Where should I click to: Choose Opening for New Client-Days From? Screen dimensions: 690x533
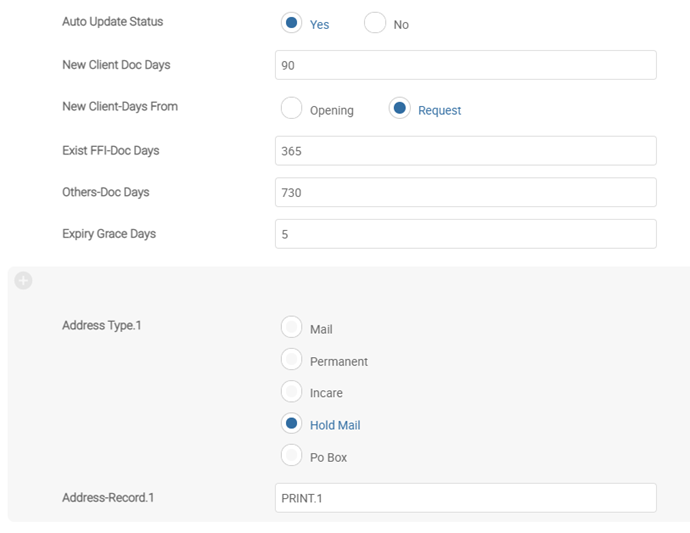(x=292, y=109)
